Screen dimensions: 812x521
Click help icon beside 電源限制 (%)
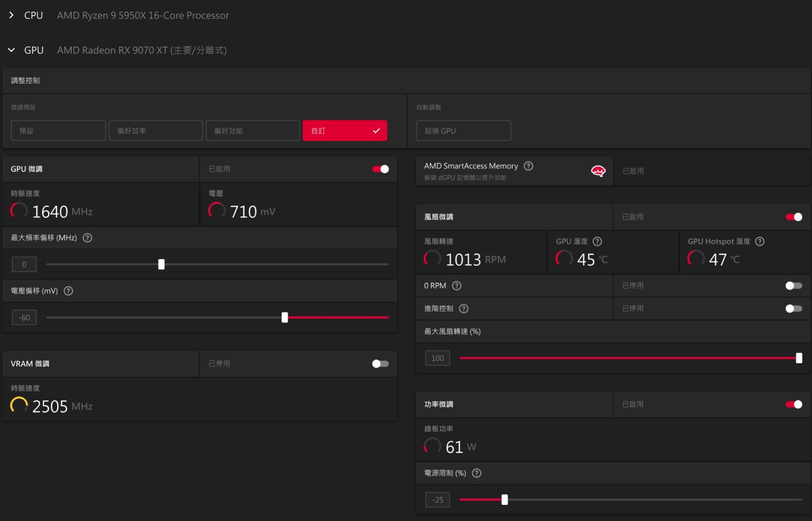[x=477, y=473]
